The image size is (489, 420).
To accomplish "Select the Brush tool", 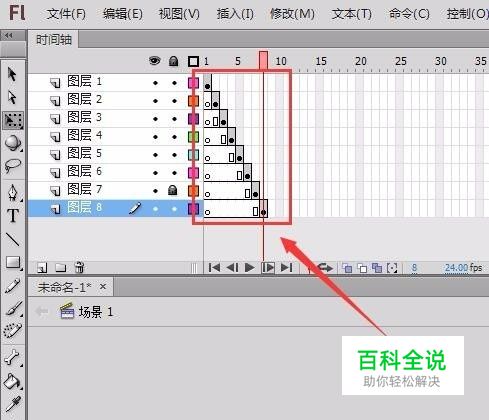I will point(13,309).
